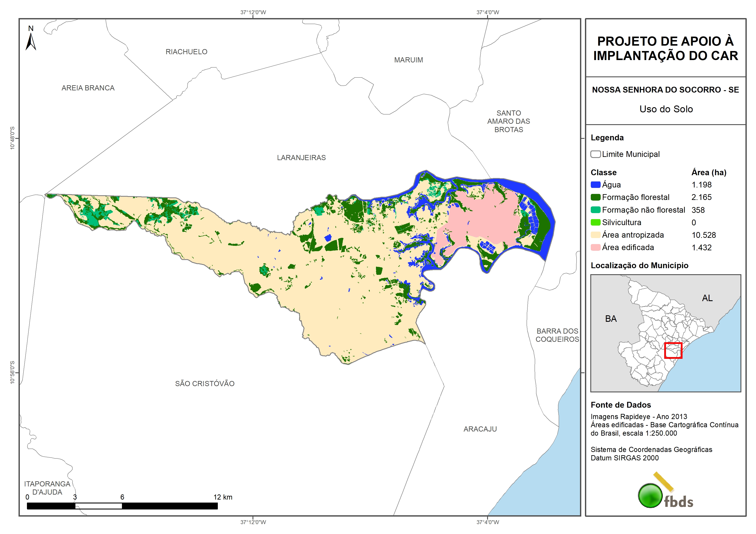Screen dimensions: 756x534
Task: Click the Limite Municipal legend symbol
Action: point(595,154)
